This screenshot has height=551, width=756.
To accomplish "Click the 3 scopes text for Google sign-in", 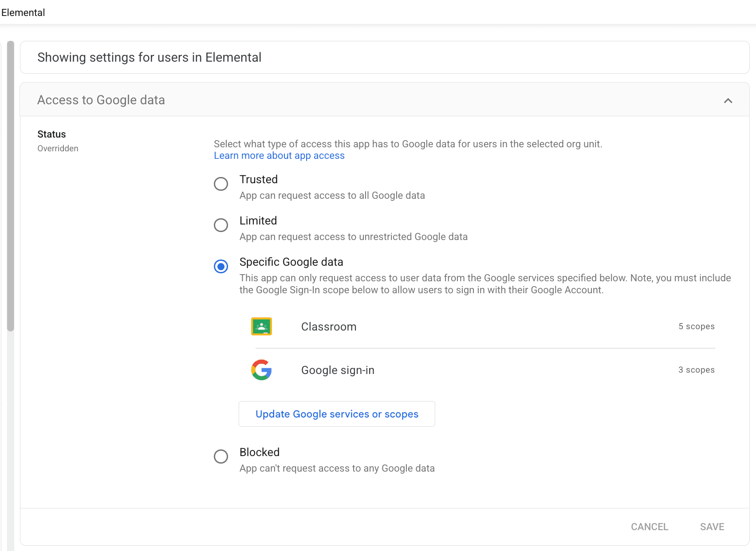I will pyautogui.click(x=697, y=370).
